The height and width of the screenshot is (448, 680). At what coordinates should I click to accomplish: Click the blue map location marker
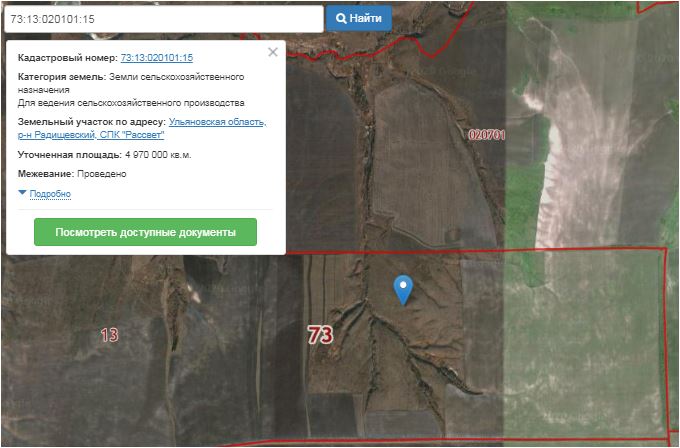coord(403,290)
